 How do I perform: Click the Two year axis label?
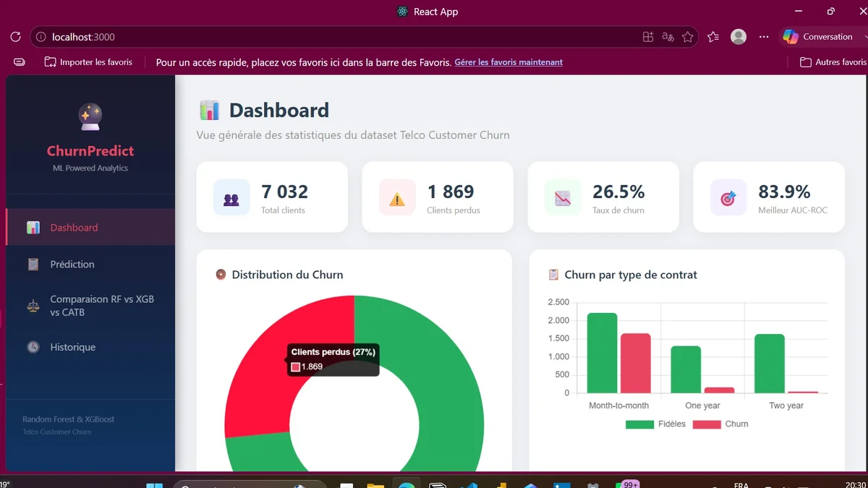click(786, 406)
